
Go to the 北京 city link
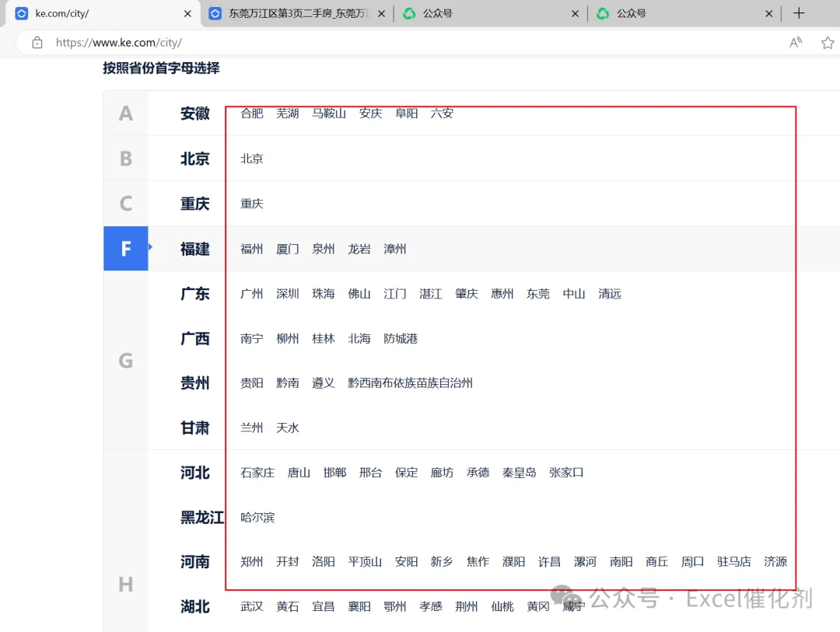coord(252,159)
